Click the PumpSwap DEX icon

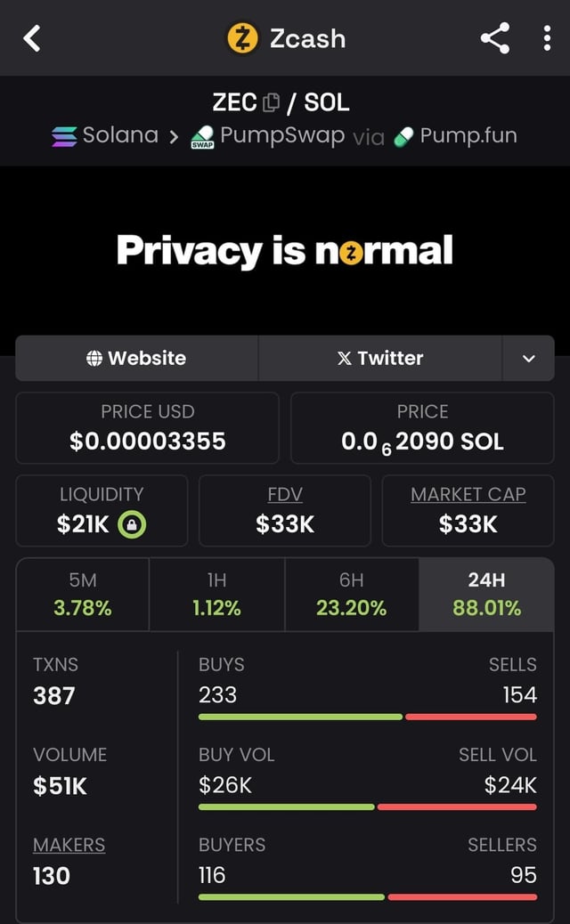[x=202, y=137]
